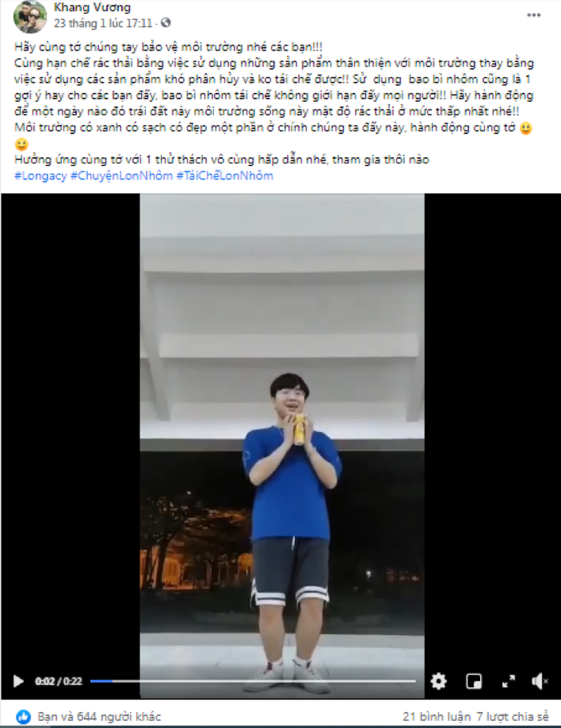
Task: Open video settings gear
Action: tap(438, 681)
